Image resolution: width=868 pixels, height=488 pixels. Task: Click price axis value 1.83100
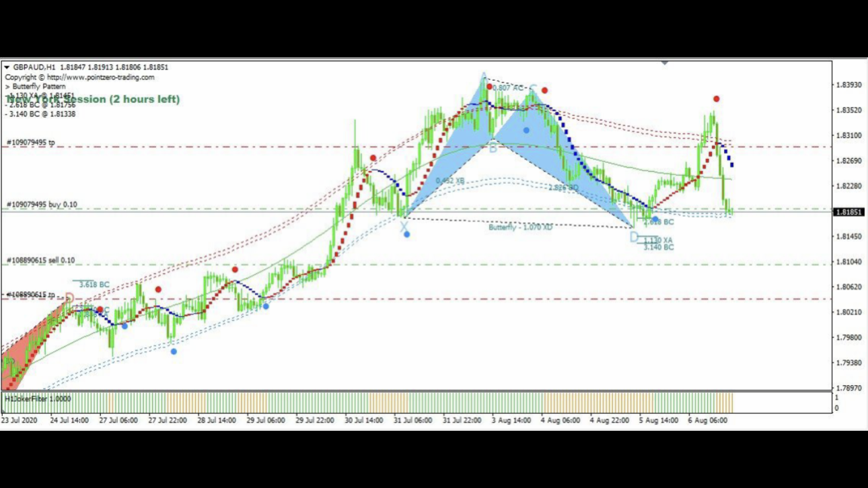click(849, 135)
